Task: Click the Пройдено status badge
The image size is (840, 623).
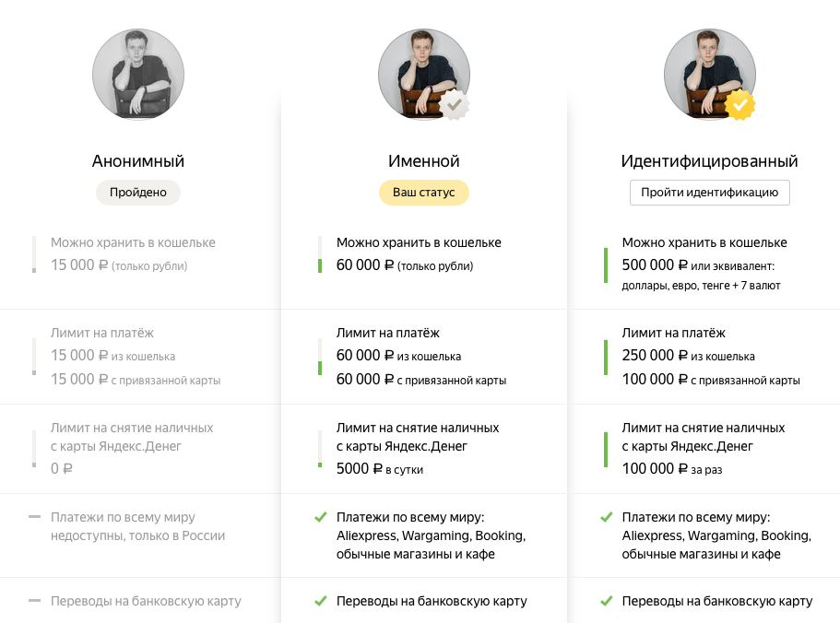Action: (x=138, y=193)
